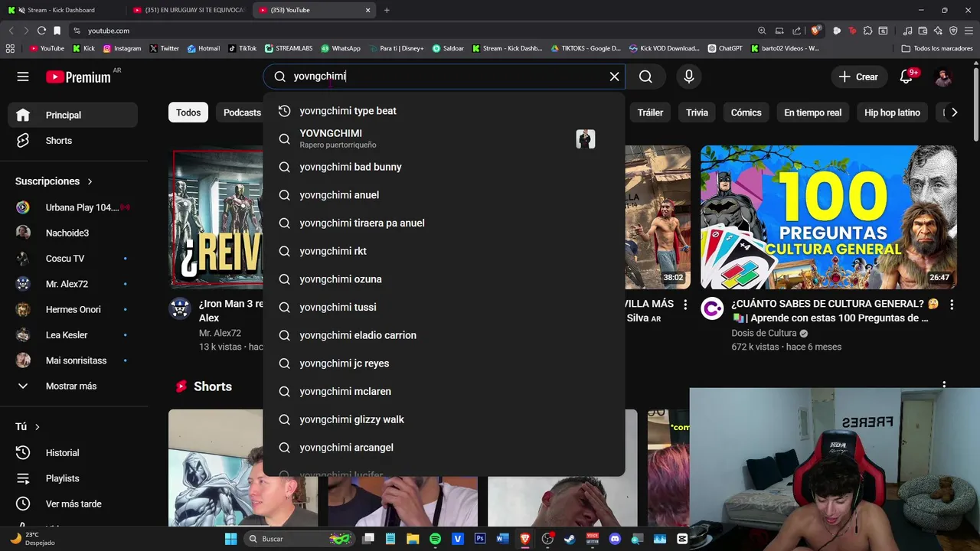Open Steam from the taskbar

pyautogui.click(x=569, y=539)
